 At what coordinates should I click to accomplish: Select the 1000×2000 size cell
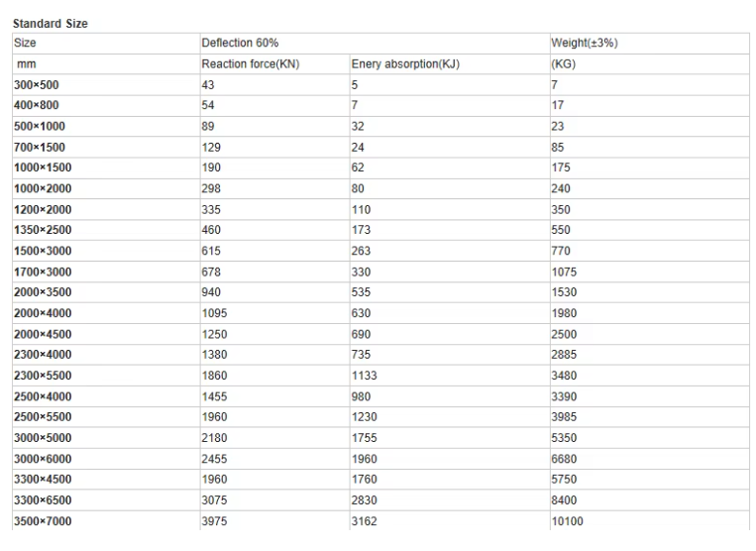(106, 188)
